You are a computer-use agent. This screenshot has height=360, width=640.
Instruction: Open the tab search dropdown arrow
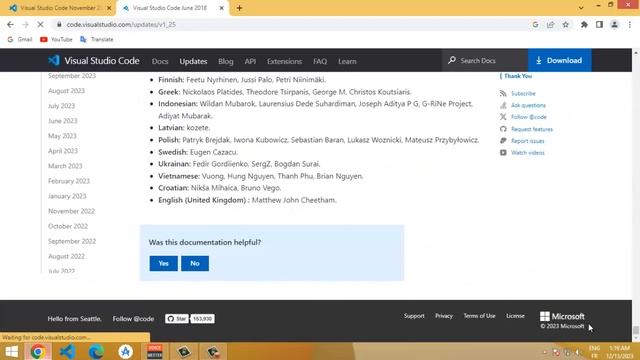pos(581,8)
